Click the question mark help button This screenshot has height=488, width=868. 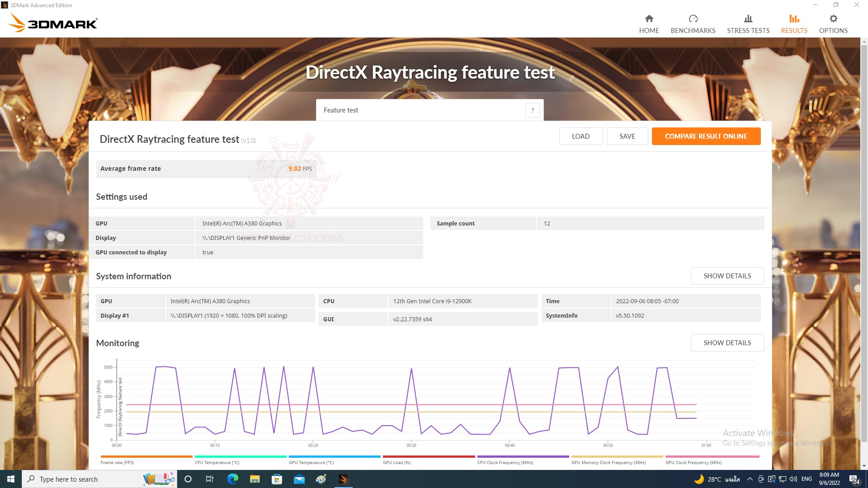click(532, 110)
